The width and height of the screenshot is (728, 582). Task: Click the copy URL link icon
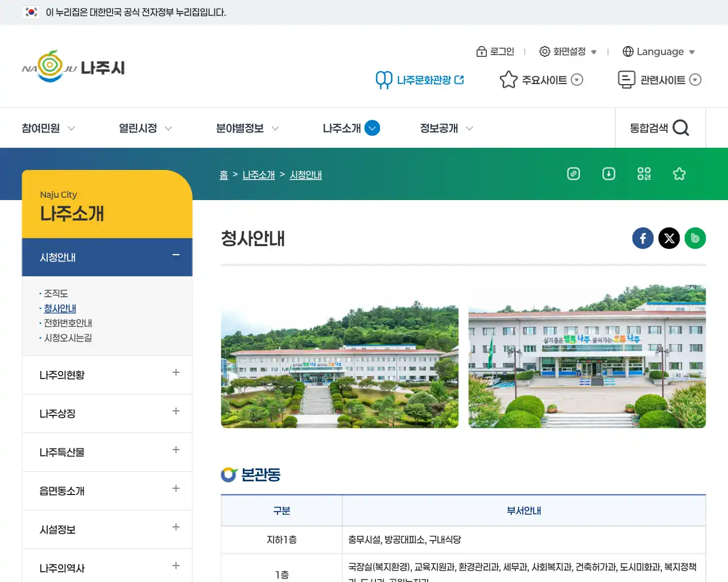tap(573, 174)
